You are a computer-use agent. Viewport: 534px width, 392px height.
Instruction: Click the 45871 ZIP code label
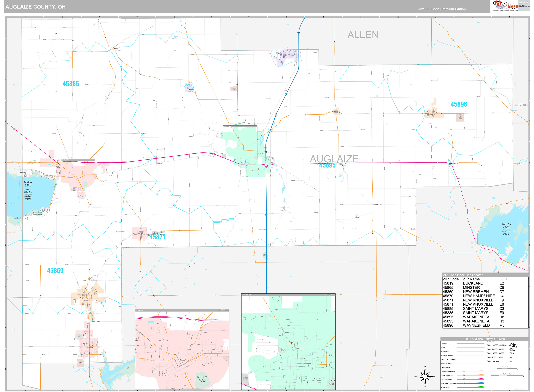(x=157, y=237)
